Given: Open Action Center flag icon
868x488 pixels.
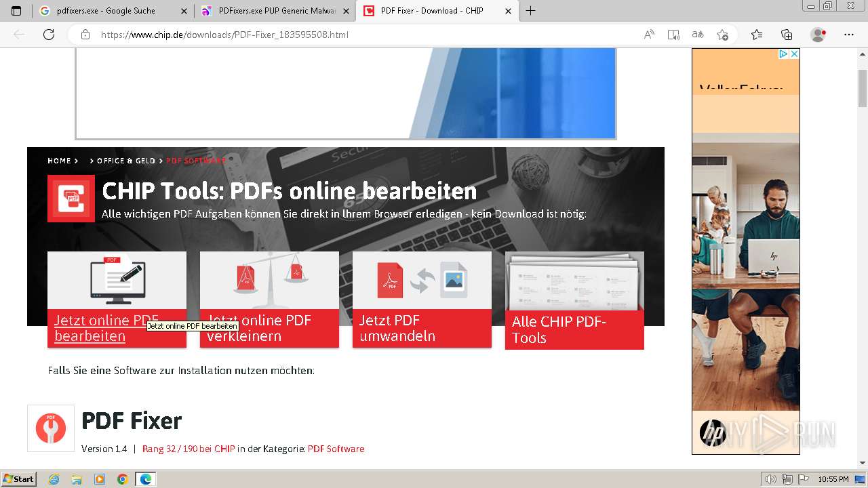Looking at the screenshot, I should (803, 479).
